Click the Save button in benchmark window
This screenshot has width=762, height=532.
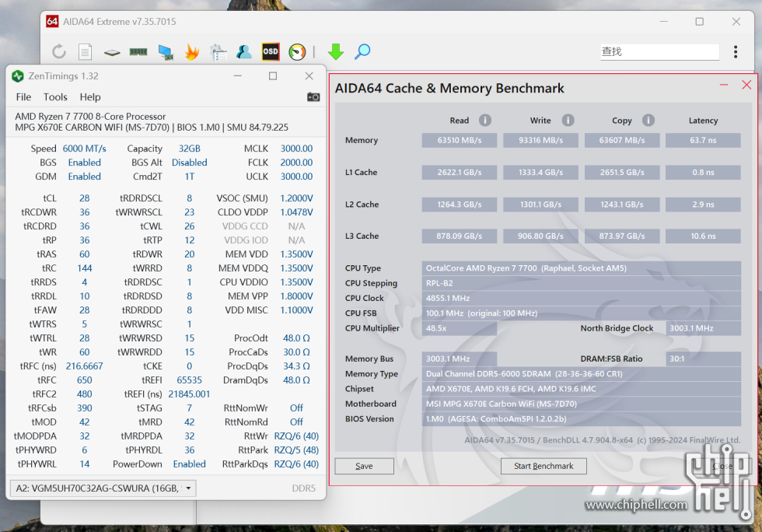364,466
